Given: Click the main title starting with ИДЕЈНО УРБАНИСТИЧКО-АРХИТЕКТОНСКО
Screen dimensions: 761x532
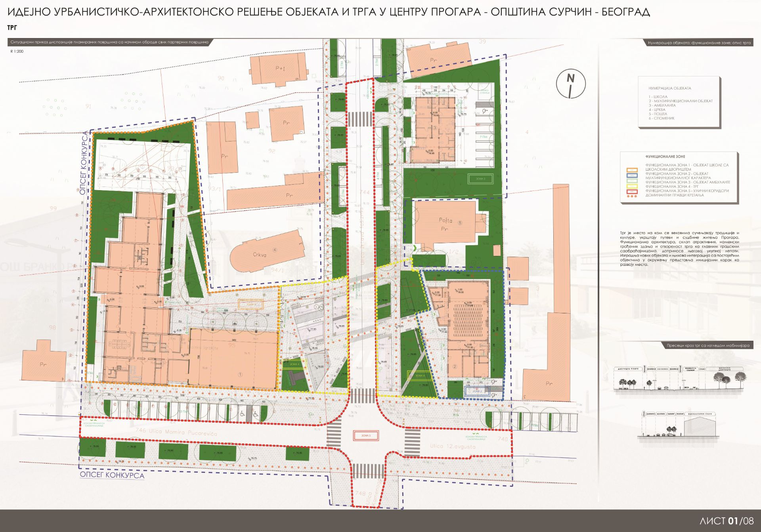Looking at the screenshot, I should coord(329,12).
